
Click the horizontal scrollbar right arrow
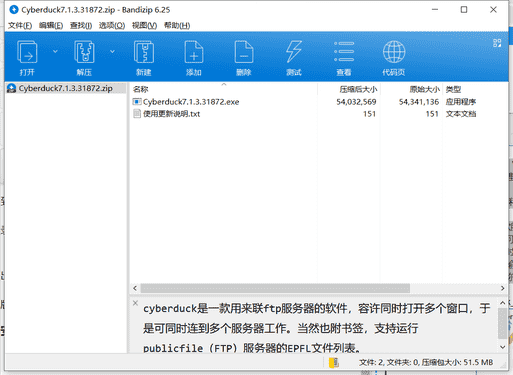click(502, 288)
